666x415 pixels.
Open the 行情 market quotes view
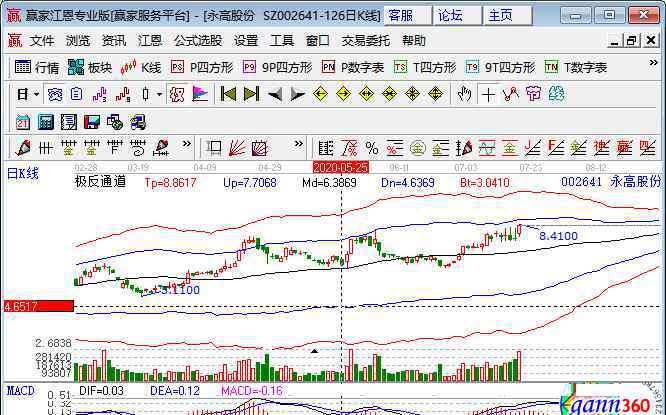point(37,67)
